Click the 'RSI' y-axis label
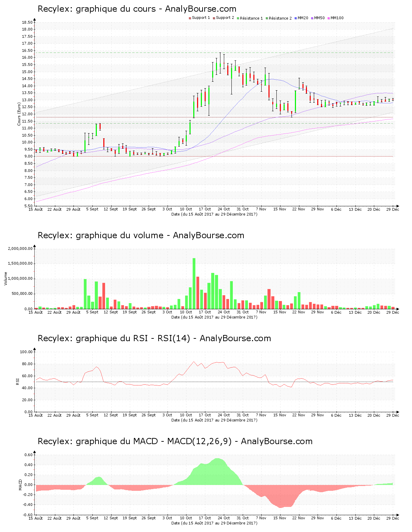 pyautogui.click(x=18, y=381)
